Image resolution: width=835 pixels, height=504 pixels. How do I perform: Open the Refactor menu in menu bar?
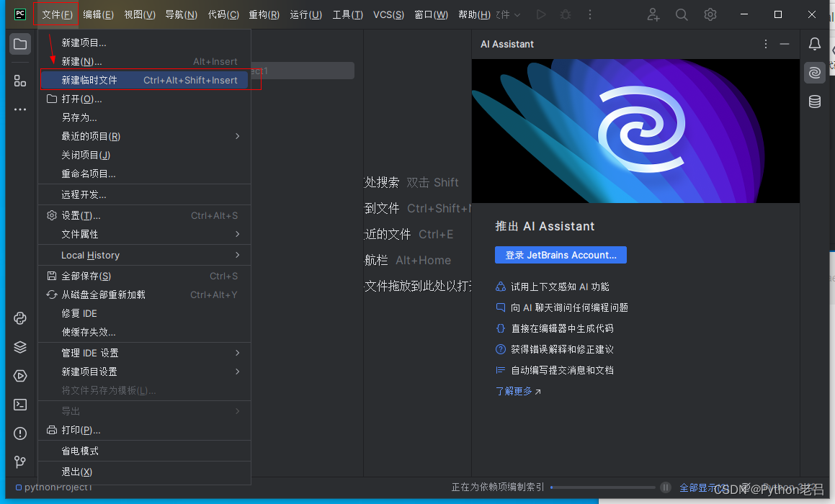(264, 14)
